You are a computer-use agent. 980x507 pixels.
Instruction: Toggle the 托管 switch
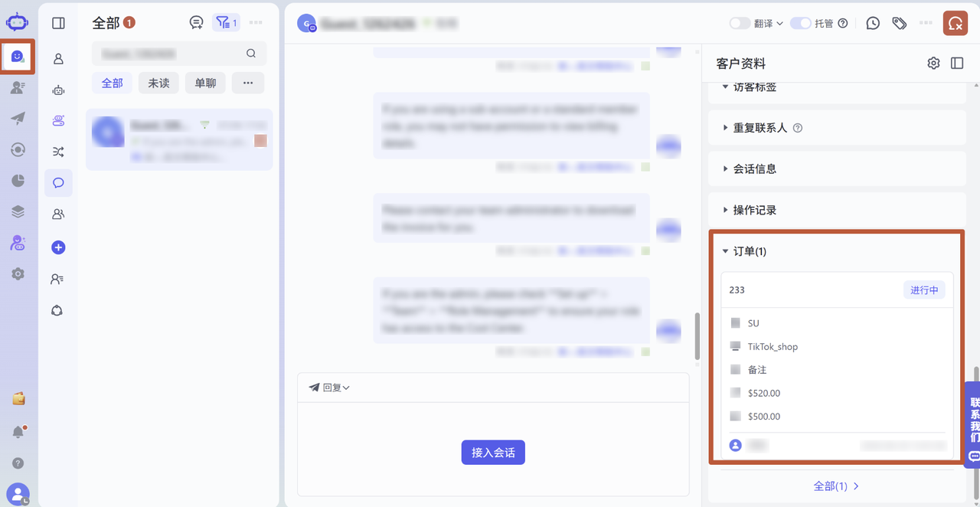800,23
